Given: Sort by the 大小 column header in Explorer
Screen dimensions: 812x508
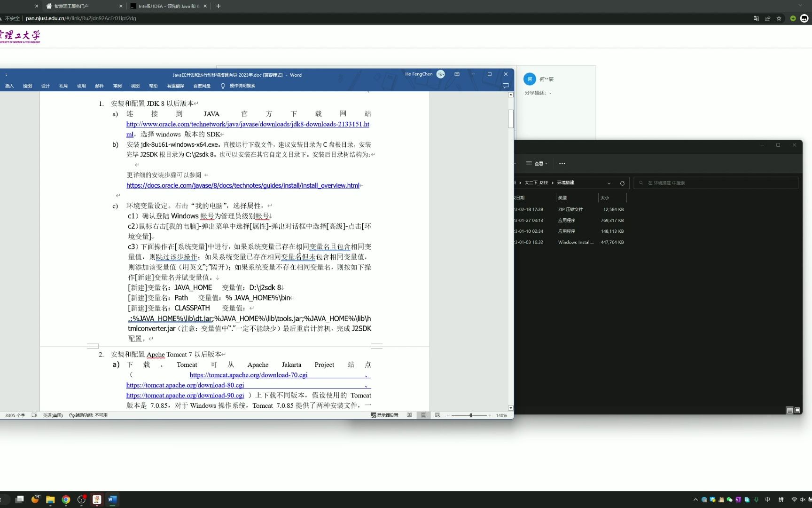Looking at the screenshot, I should pos(605,198).
